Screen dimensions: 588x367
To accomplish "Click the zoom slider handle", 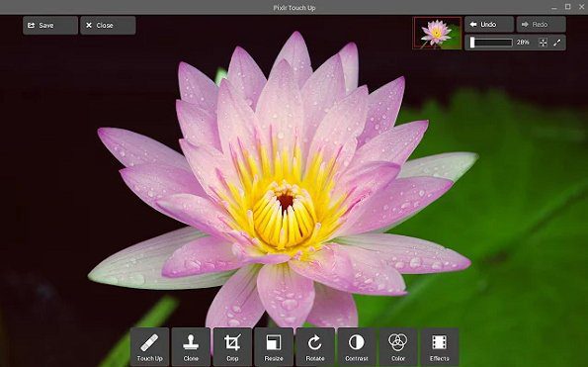I will (472, 43).
